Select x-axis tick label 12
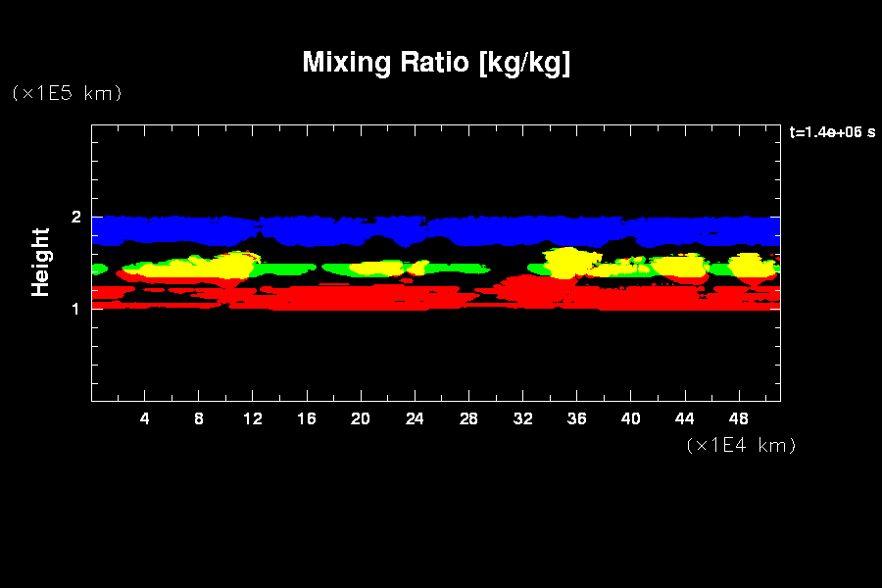 253,418
